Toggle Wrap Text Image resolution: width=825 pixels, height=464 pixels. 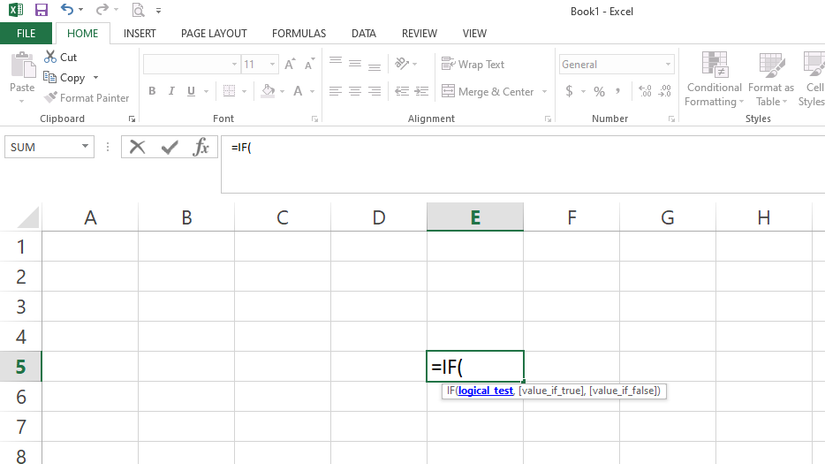point(473,64)
